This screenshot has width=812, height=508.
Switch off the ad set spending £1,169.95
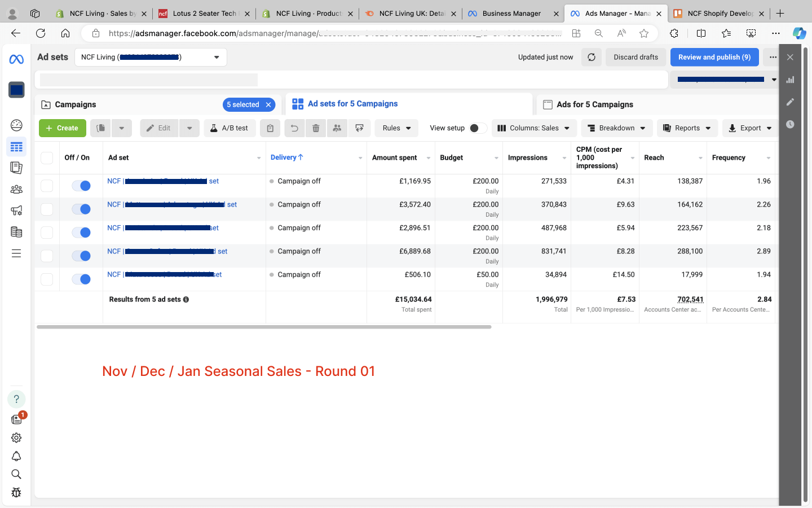(x=81, y=186)
